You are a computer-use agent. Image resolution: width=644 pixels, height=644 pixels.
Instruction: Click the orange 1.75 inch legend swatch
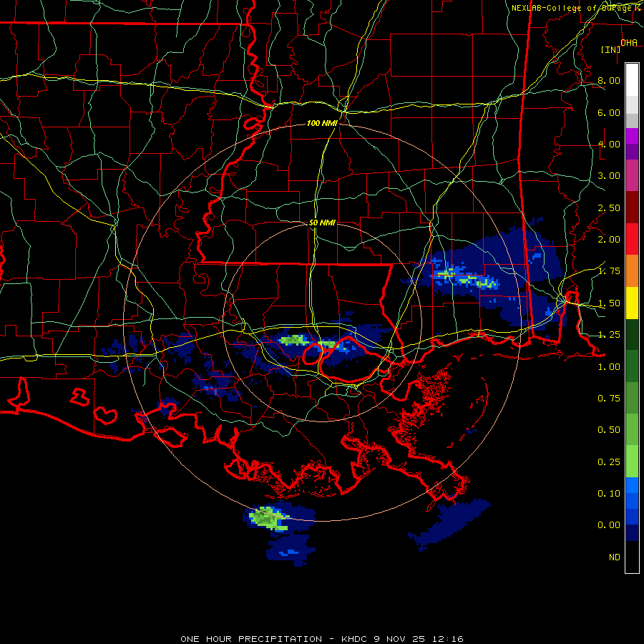click(632, 270)
